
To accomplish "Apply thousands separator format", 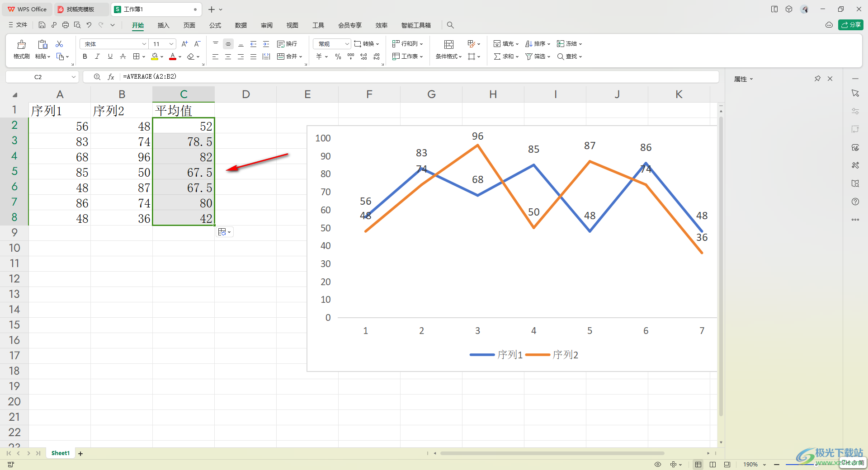I will 351,56.
